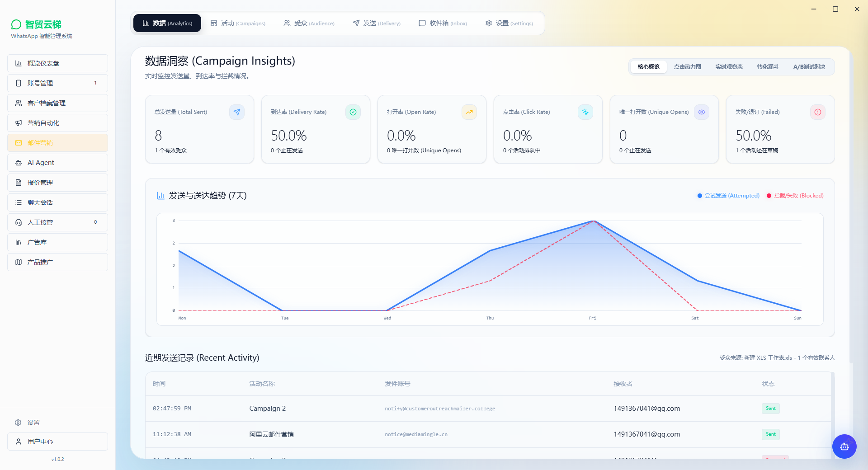Screen dimensions: 868x470
Task: Toggle the Attempted series in chart legend
Action: pos(728,196)
